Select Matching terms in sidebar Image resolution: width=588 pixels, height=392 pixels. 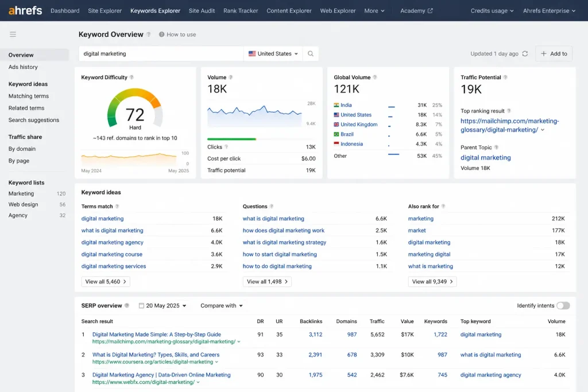(29, 96)
